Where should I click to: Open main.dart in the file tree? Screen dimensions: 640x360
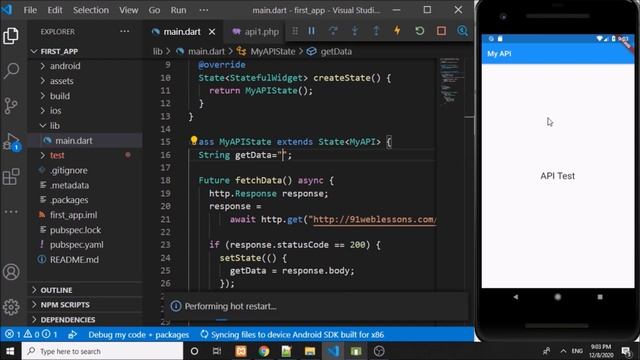[x=85, y=141]
